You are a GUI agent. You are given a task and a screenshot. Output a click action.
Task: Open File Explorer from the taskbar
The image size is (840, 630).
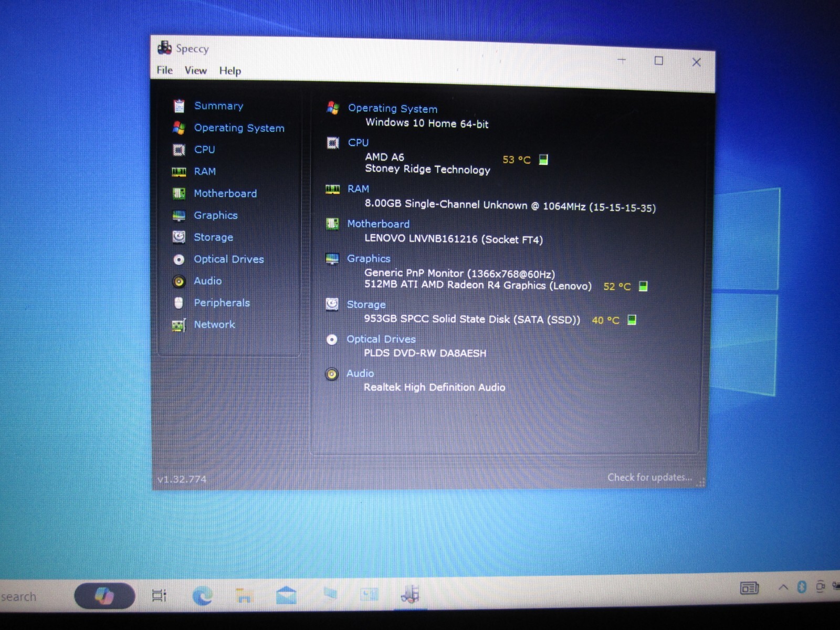coord(244,596)
